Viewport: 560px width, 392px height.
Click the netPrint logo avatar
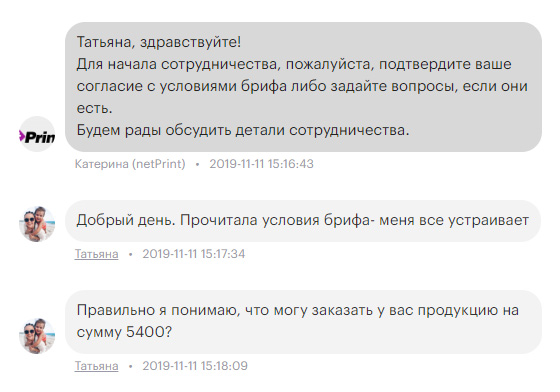37,134
